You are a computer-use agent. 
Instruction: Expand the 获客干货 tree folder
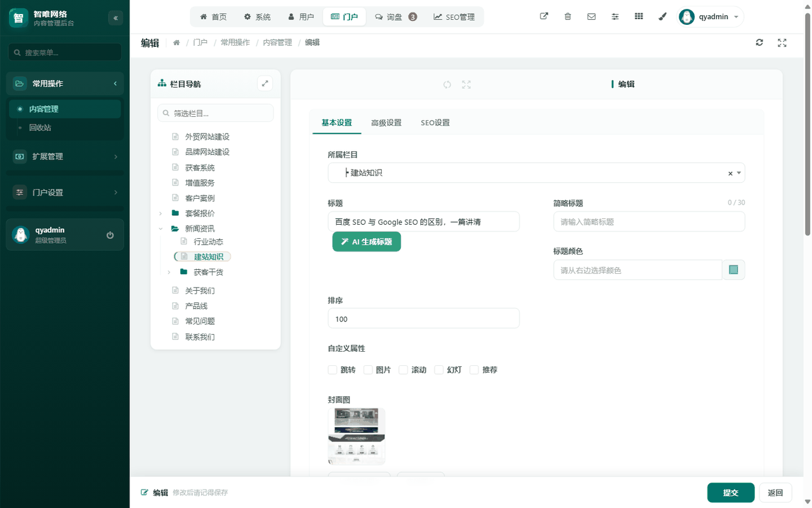click(169, 272)
